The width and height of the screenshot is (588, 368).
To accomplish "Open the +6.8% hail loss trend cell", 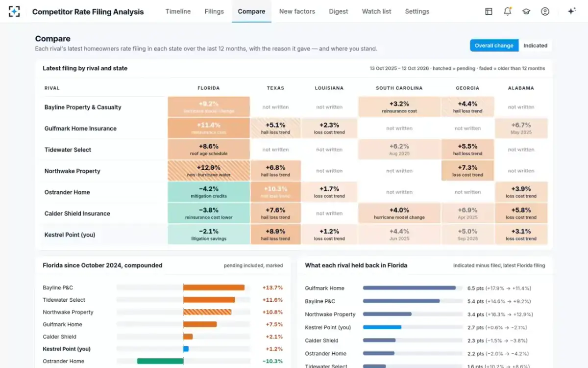I will coord(275,171).
